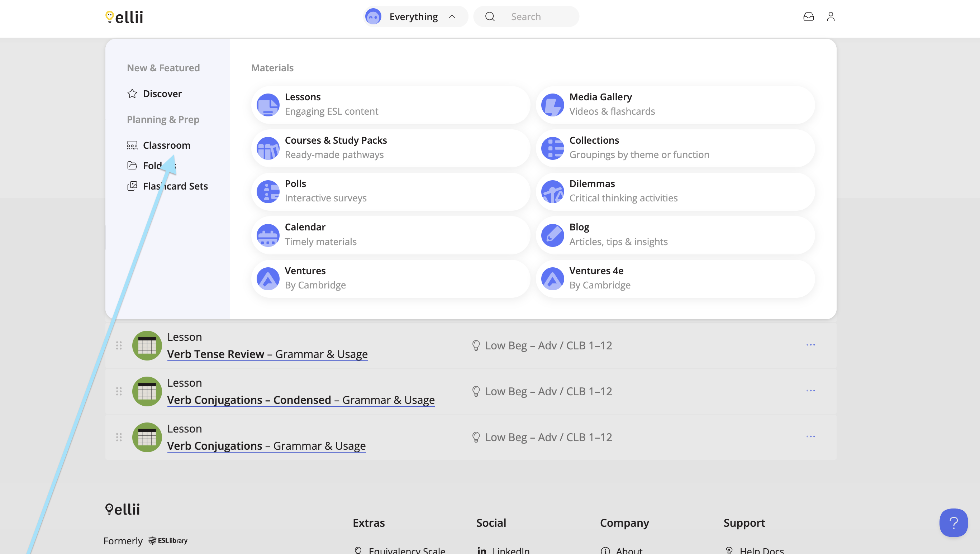Click the Support footer heading
This screenshot has width=980, height=554.
click(x=744, y=523)
